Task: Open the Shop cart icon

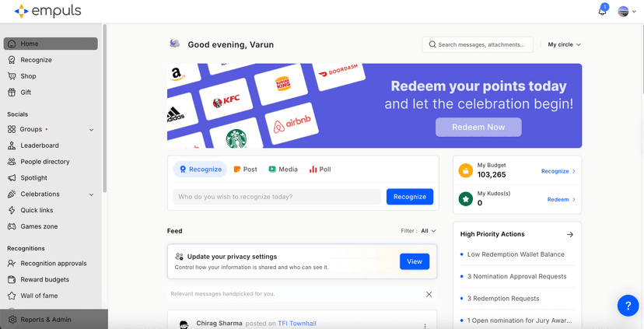Action: coord(12,76)
